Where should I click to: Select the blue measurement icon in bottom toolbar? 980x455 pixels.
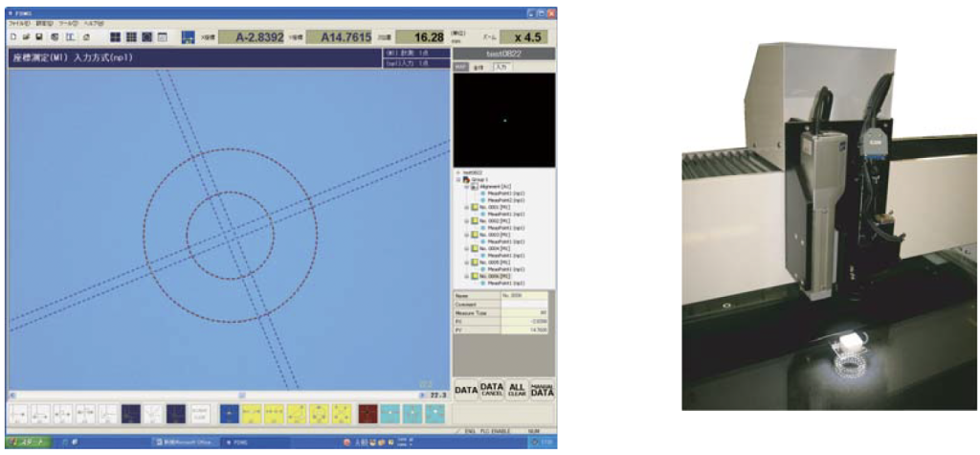pyautogui.click(x=230, y=414)
